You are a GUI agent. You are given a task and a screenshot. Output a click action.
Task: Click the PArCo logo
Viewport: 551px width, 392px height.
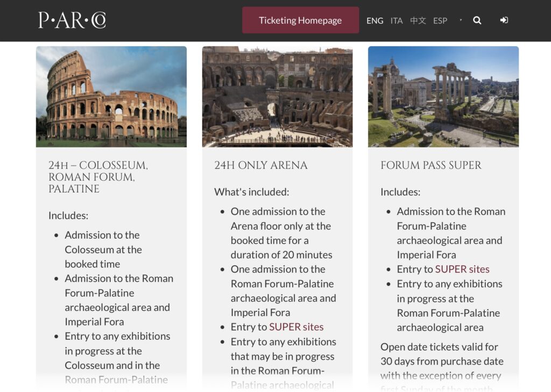[x=72, y=20]
